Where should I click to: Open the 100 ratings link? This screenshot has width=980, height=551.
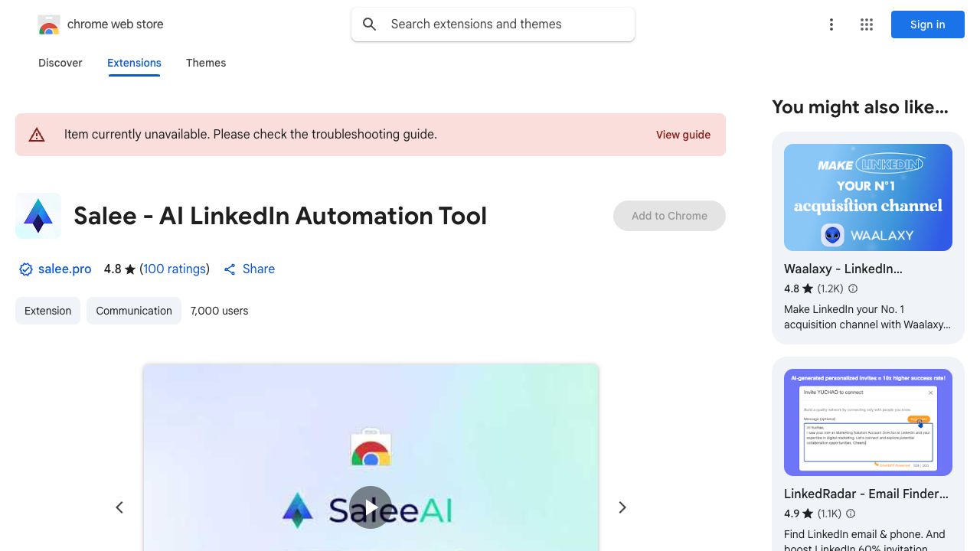[x=175, y=269]
